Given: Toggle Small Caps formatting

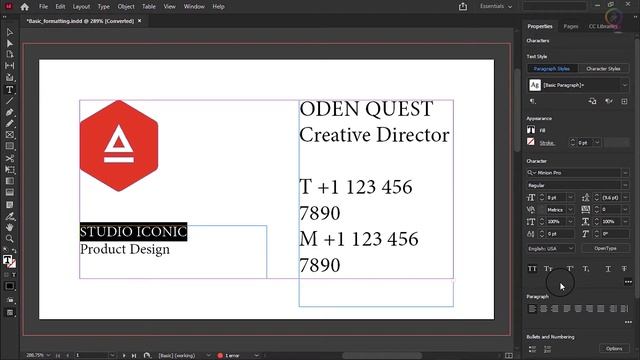Looking at the screenshot, I should pos(548,269).
